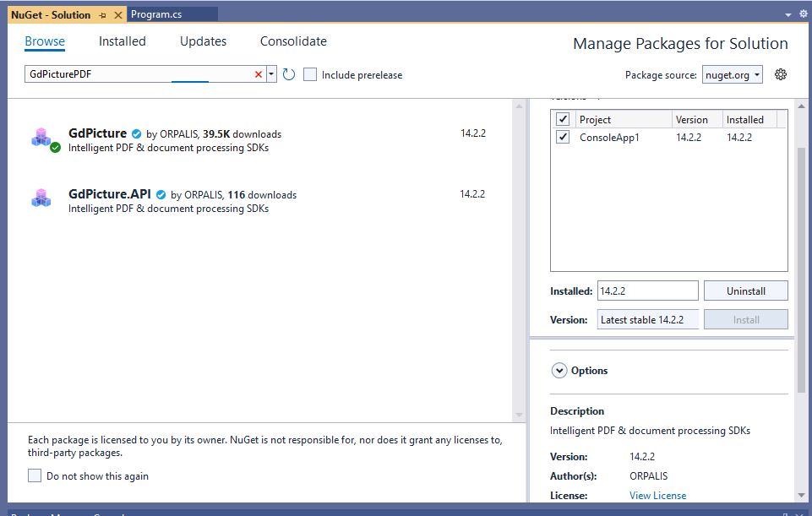Open the title bar settings gear
Viewport: 812px width, 516px height.
tap(803, 14)
